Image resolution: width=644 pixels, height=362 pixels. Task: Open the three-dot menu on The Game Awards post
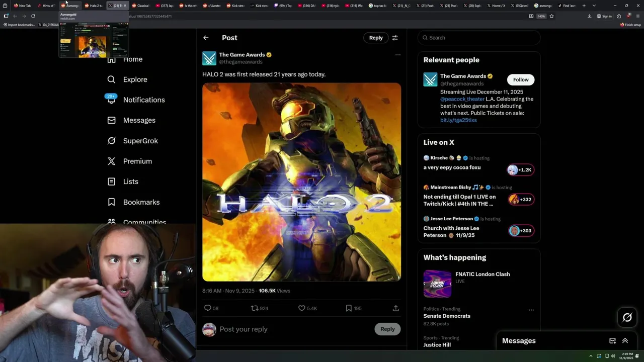tap(398, 55)
